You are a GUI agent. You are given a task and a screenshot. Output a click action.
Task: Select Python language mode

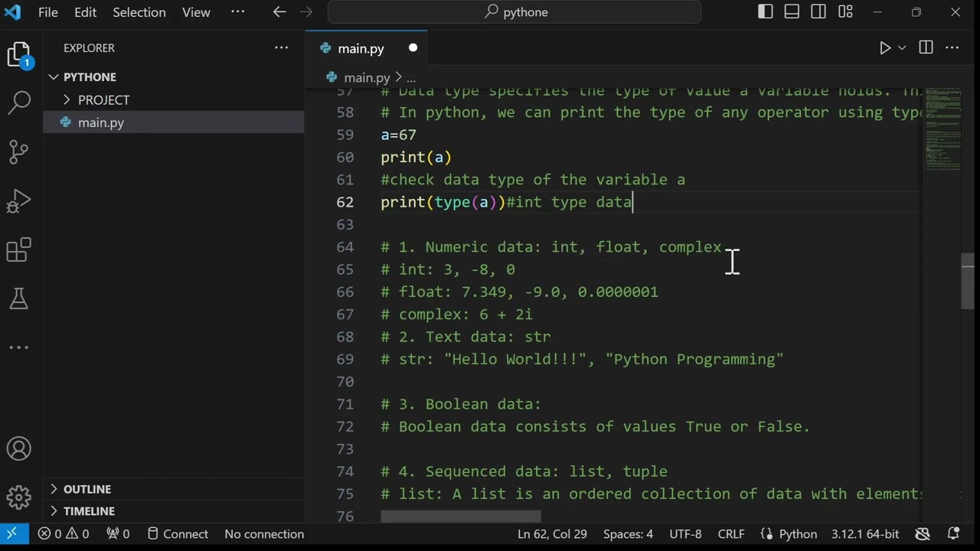point(799,534)
